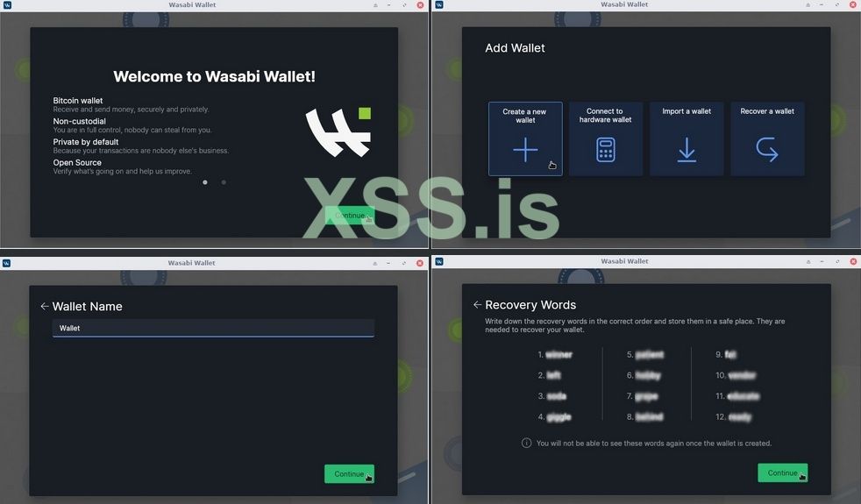The width and height of the screenshot is (861, 504).
Task: Focus the wallet name field containing "Wallet"
Action: click(213, 328)
